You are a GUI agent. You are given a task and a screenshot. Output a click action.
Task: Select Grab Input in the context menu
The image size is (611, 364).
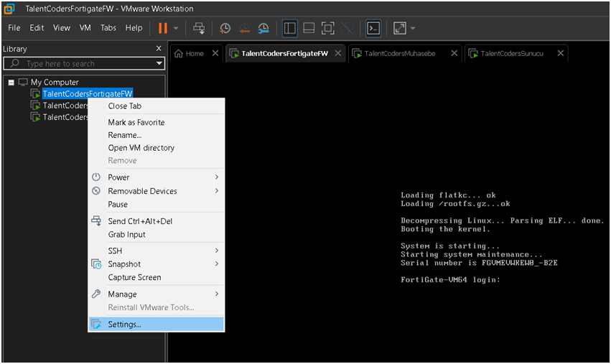pyautogui.click(x=157, y=235)
